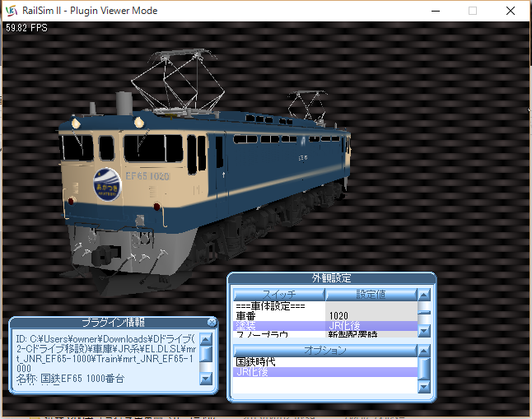This screenshot has height=419, width=532.
Task: Maximize the RailSim II window
Action: [x=473, y=11]
